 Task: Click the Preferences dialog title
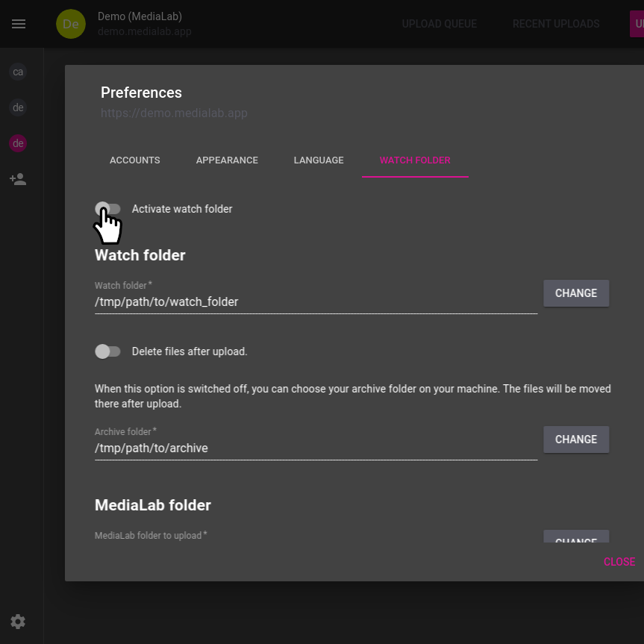141,93
